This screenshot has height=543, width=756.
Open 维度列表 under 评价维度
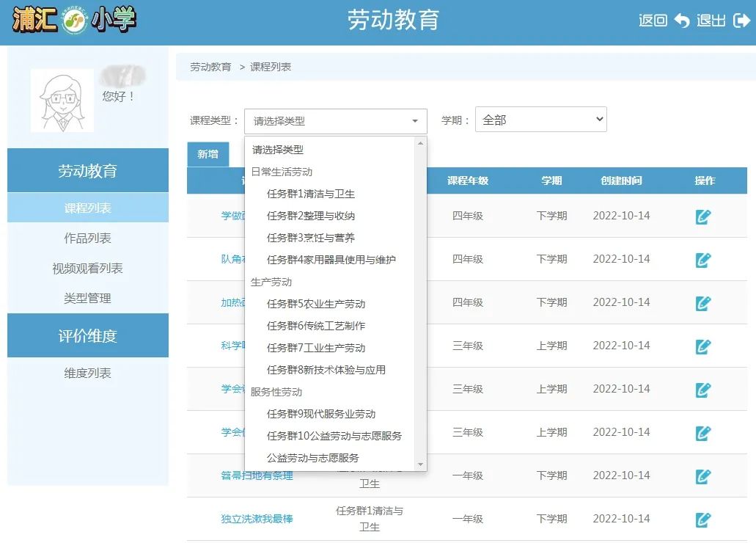point(87,373)
